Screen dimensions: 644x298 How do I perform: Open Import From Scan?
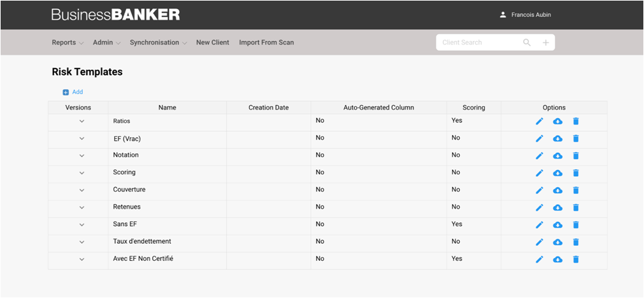tap(266, 43)
